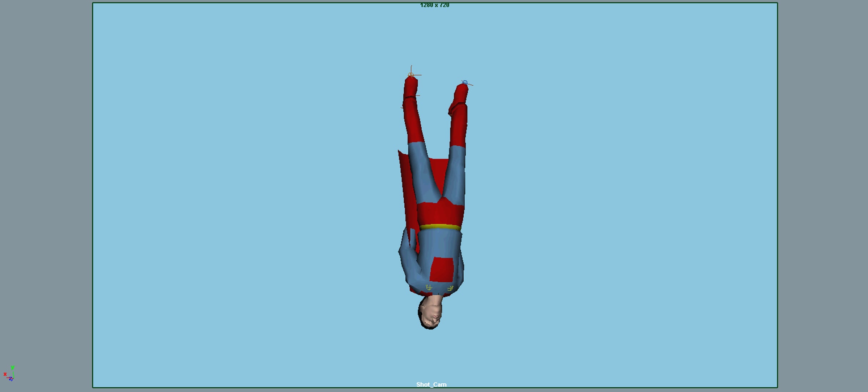
Task: Click the "Shot_Cam" camera name label
Action: point(431,384)
